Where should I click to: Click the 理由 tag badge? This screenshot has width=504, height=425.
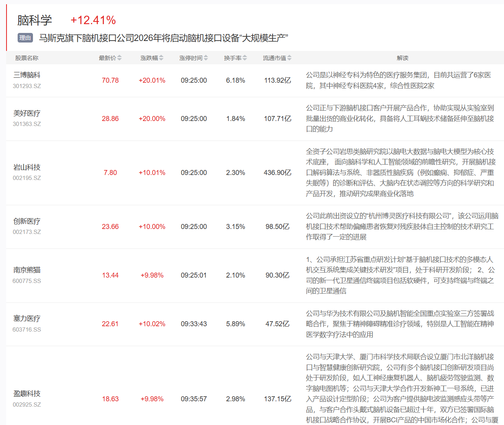click(25, 38)
